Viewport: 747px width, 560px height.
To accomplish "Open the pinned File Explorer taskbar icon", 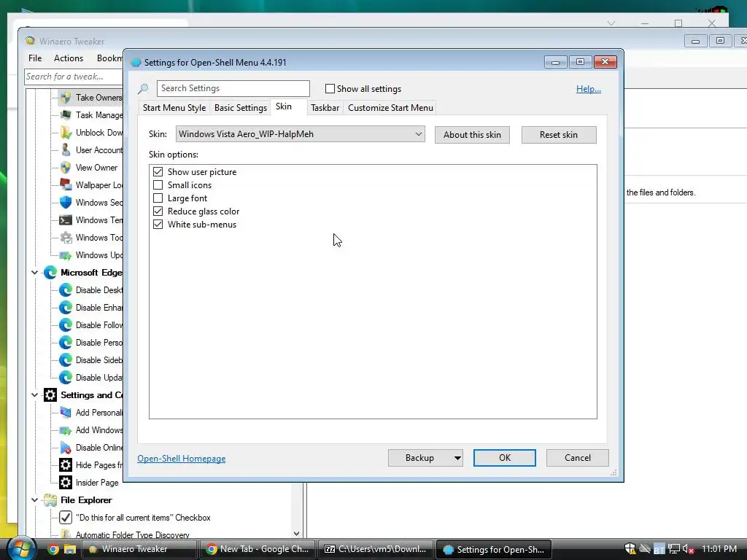I will pos(70,549).
